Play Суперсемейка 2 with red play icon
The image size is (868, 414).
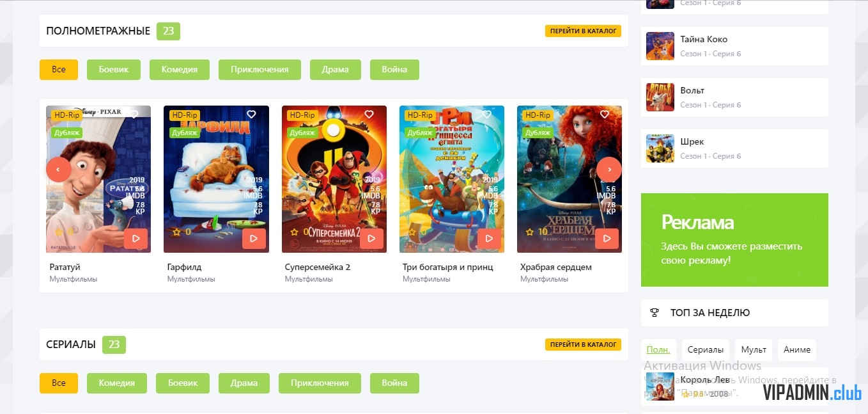(x=371, y=239)
